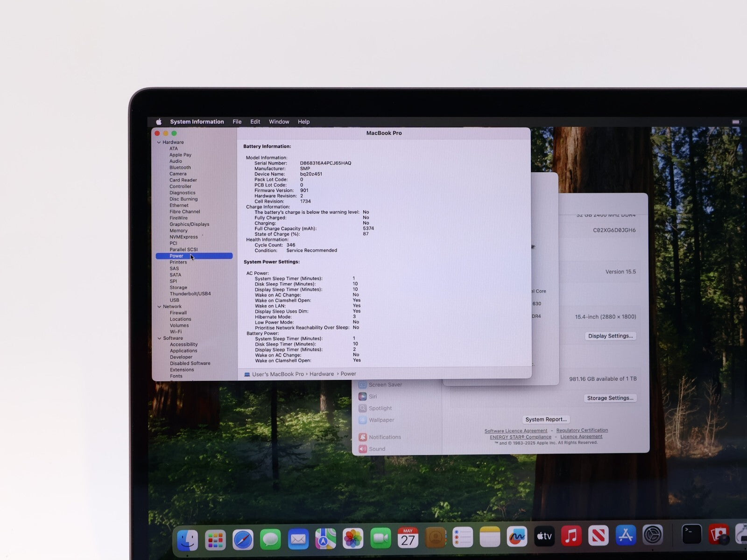The image size is (747, 560).
Task: Select Storage in Hardware list
Action: (x=178, y=287)
